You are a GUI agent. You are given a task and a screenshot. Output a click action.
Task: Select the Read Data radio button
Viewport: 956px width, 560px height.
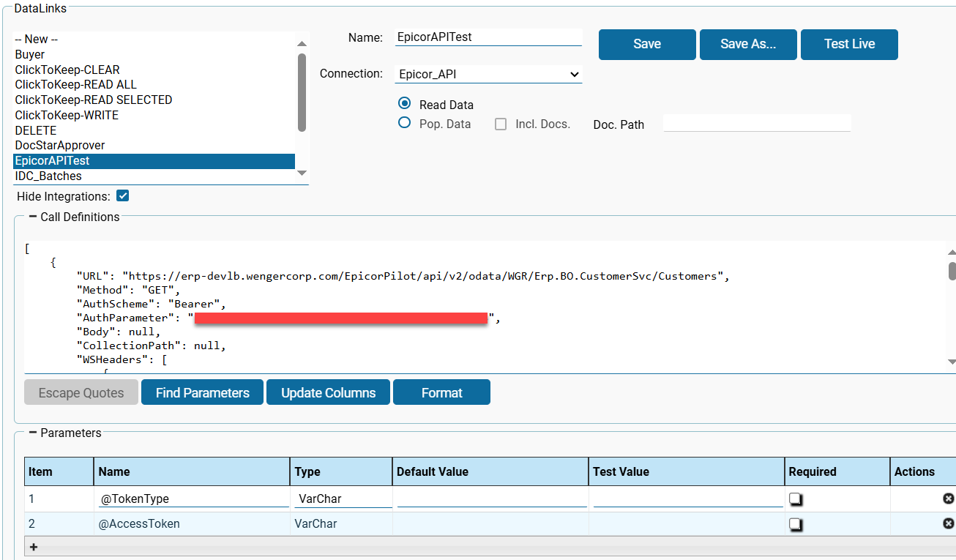coord(404,104)
